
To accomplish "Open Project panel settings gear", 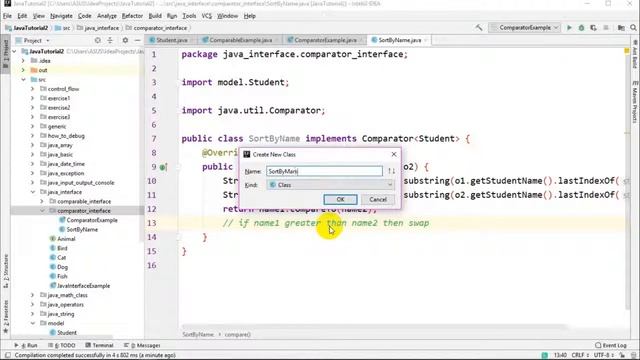I will pos(125,40).
